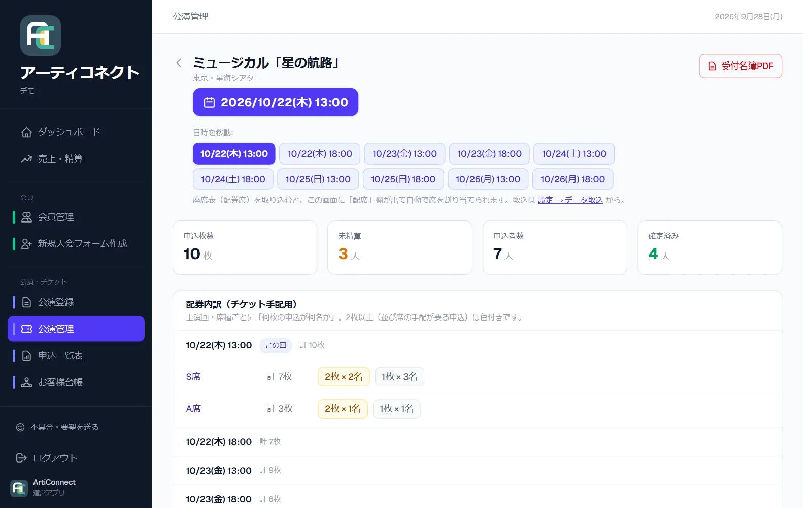
Task: Switch to 10/23(金) 13:00 showtime
Action: tap(404, 154)
